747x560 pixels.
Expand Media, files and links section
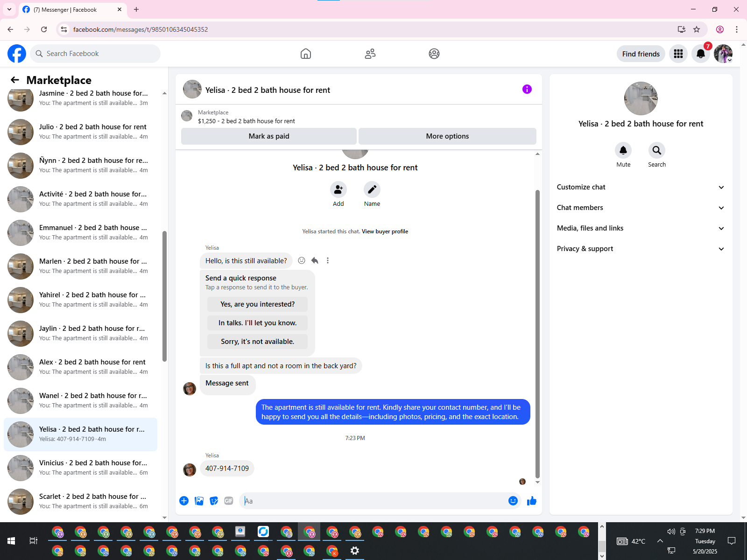(641, 228)
